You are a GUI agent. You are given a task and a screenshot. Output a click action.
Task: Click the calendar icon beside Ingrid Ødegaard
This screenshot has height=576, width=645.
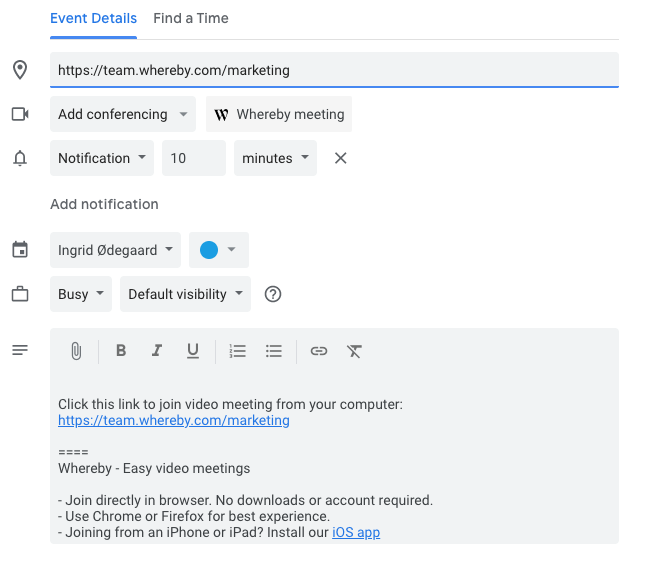pyautogui.click(x=20, y=250)
